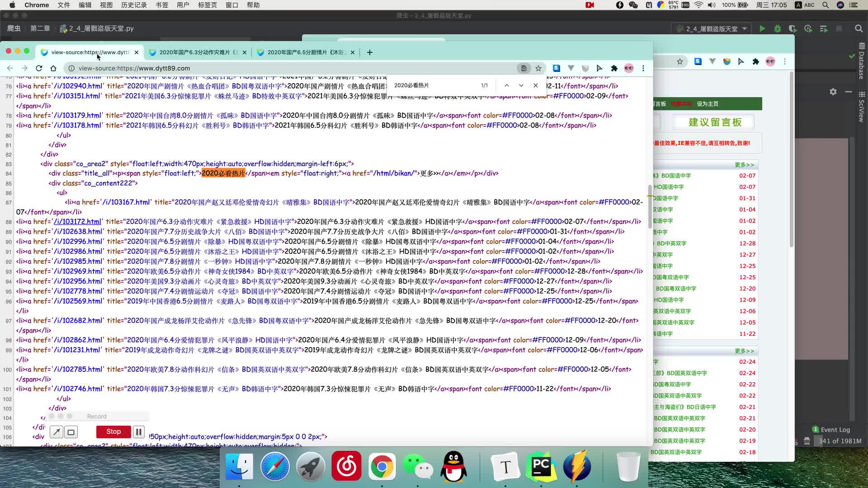Stop the screen recording

[x=113, y=432]
